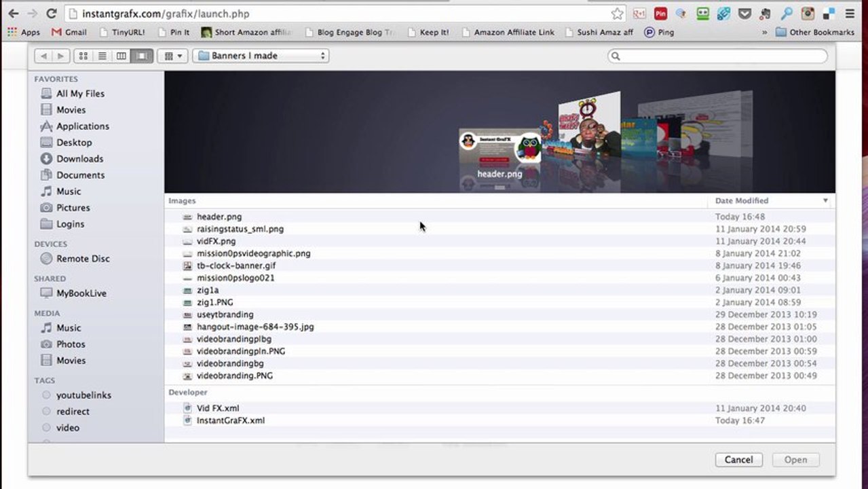Open the Pin It bookmark
The height and width of the screenshot is (489, 868).
(174, 32)
